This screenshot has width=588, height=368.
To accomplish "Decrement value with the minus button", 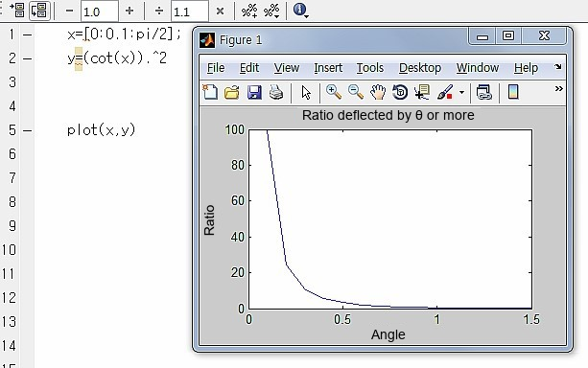I will (69, 11).
